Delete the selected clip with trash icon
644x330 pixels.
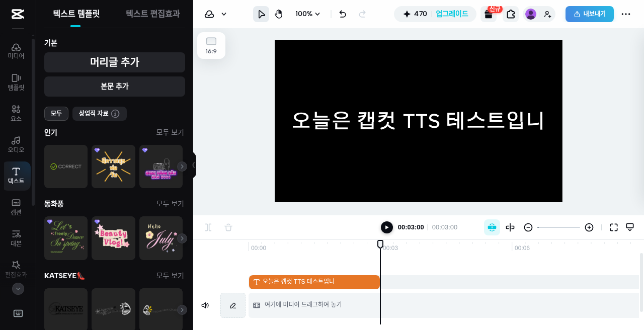(x=228, y=227)
